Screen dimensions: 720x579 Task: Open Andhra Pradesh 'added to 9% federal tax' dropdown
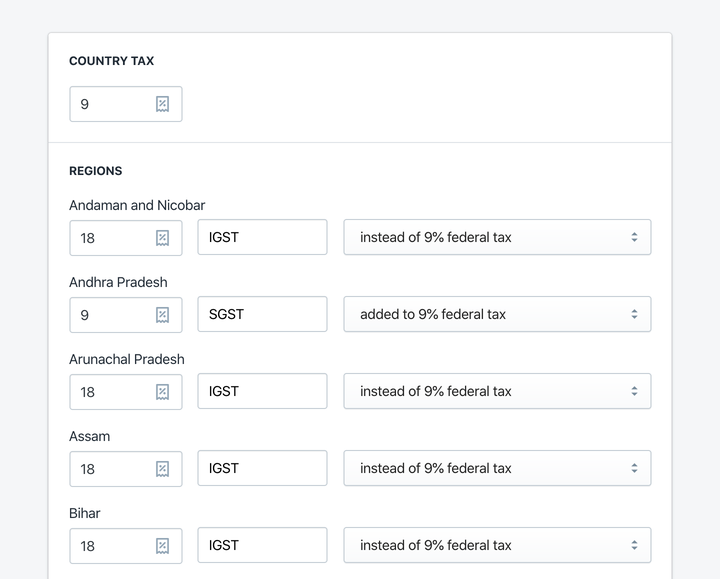(497, 314)
